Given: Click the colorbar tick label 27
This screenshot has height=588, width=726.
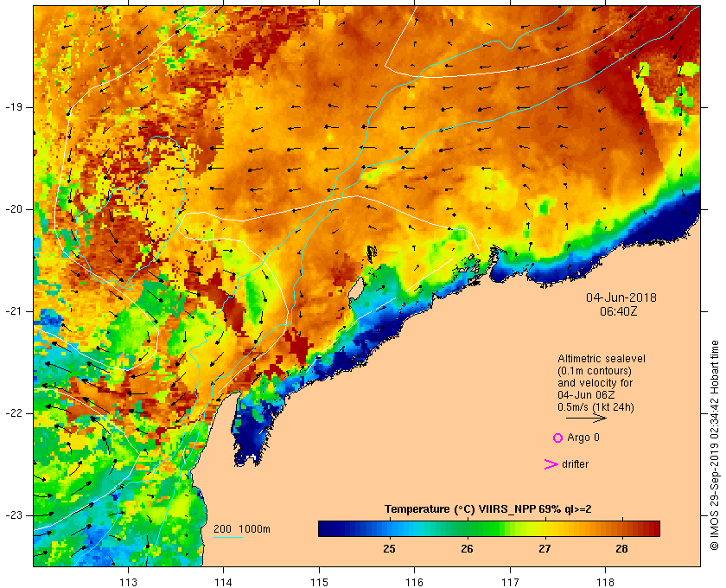Looking at the screenshot, I should 545,549.
